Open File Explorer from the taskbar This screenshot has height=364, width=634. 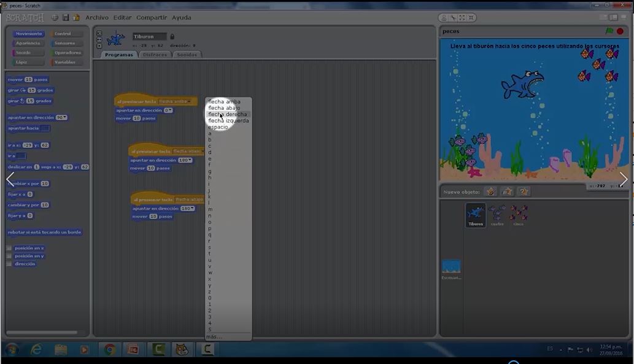[x=61, y=349]
